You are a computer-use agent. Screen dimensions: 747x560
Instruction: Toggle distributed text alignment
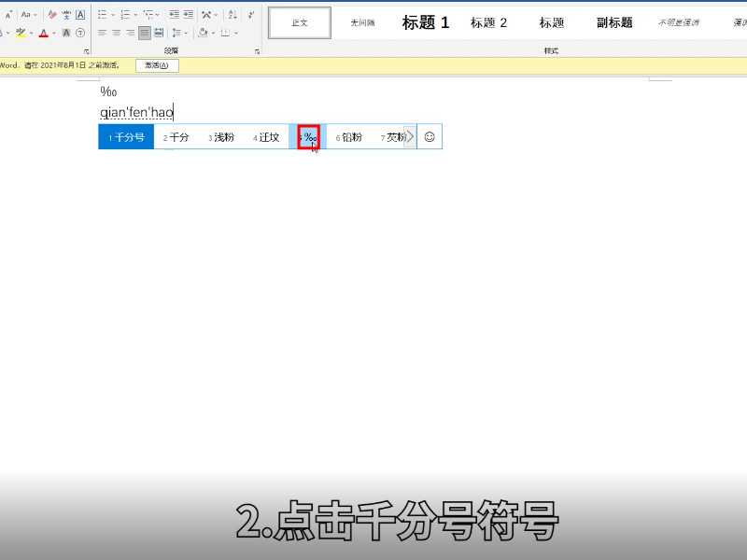pos(157,33)
